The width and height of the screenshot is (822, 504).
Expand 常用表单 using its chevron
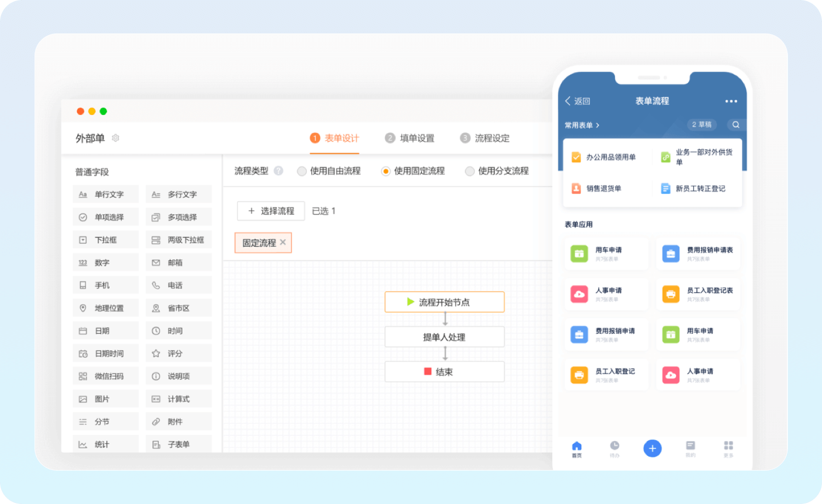click(597, 125)
